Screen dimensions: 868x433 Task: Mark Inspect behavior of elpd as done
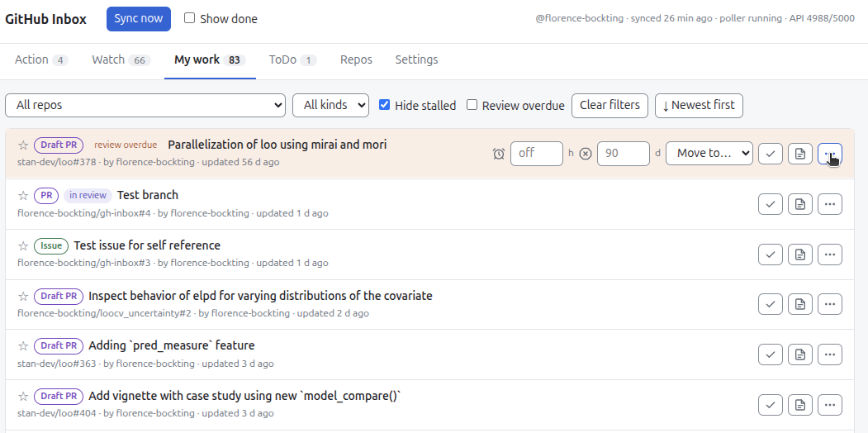tap(770, 304)
